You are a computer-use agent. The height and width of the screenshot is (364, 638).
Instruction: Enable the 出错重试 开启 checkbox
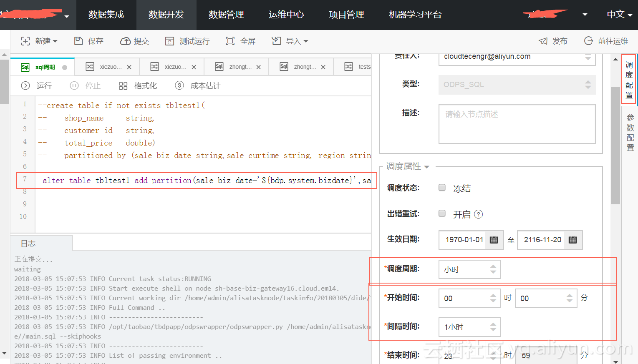pos(442,213)
